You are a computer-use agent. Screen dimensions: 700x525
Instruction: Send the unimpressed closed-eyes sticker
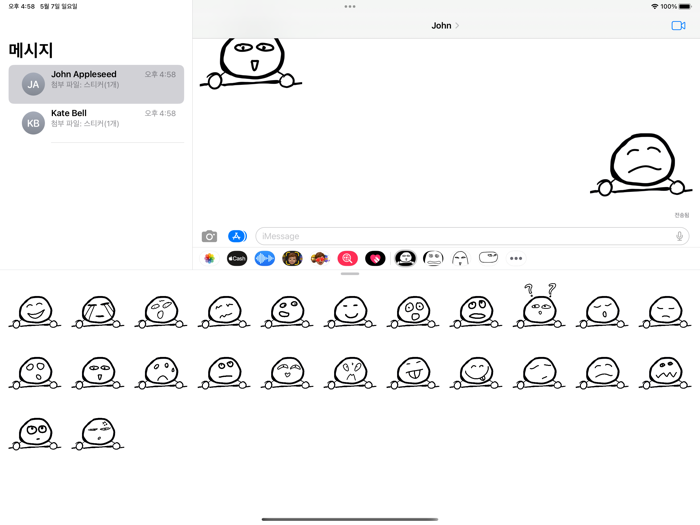click(x=665, y=312)
